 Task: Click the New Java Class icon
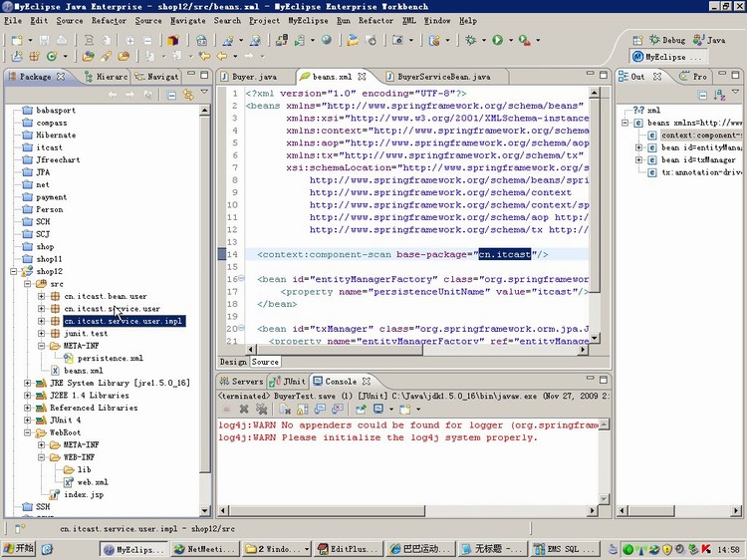tap(52, 56)
